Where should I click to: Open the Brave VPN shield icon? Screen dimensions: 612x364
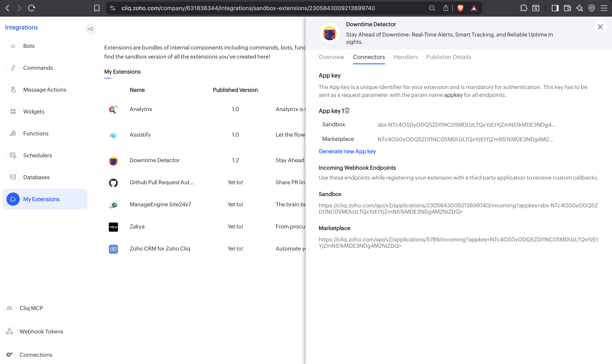(592, 8)
